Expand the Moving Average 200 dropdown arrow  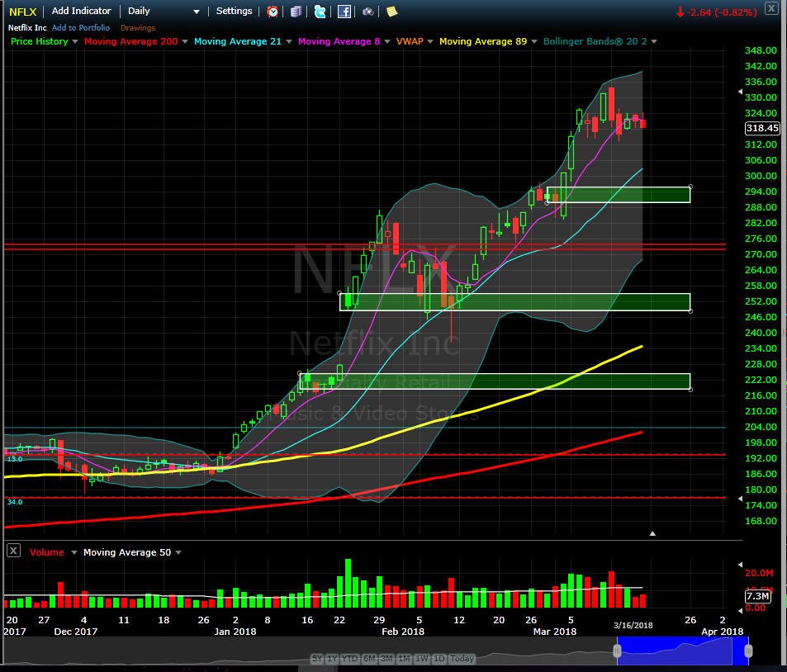(x=185, y=41)
